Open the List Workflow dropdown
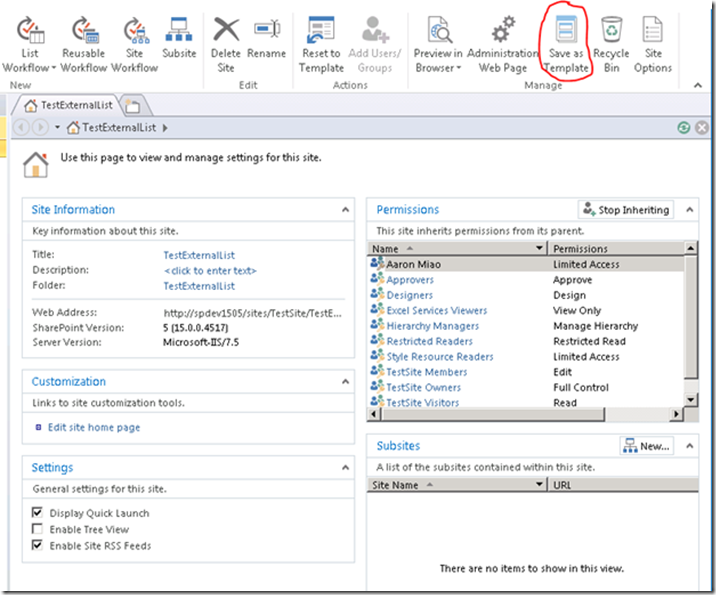This screenshot has height=595, width=716. pos(29,45)
